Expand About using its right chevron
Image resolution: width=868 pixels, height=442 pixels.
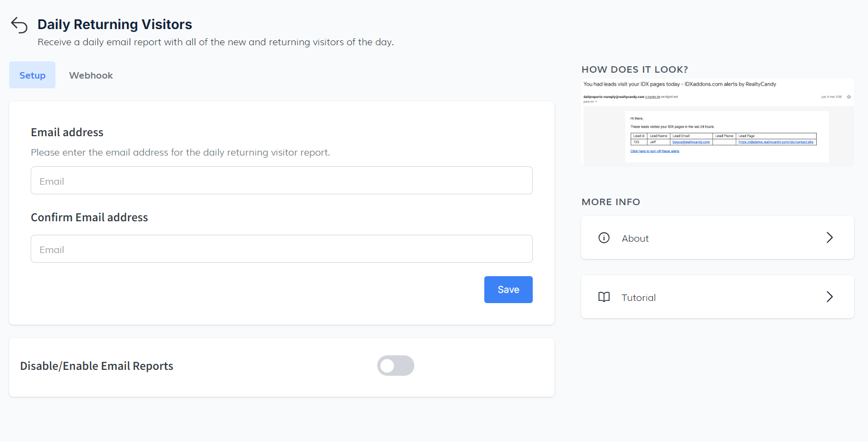829,238
